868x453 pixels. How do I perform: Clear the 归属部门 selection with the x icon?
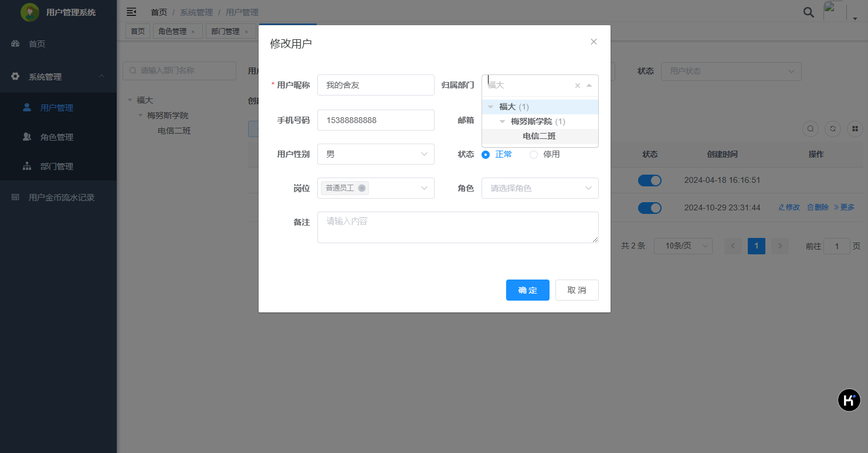(x=578, y=86)
